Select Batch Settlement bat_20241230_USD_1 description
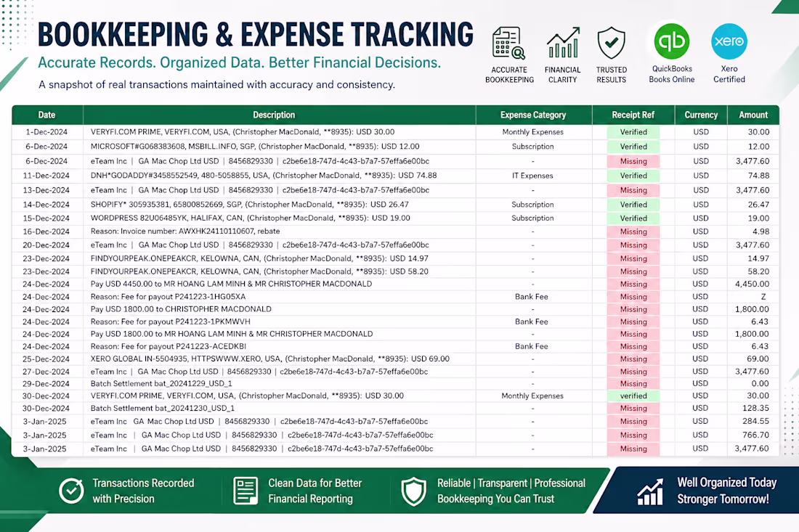Image resolution: width=799 pixels, height=532 pixels. [163, 409]
